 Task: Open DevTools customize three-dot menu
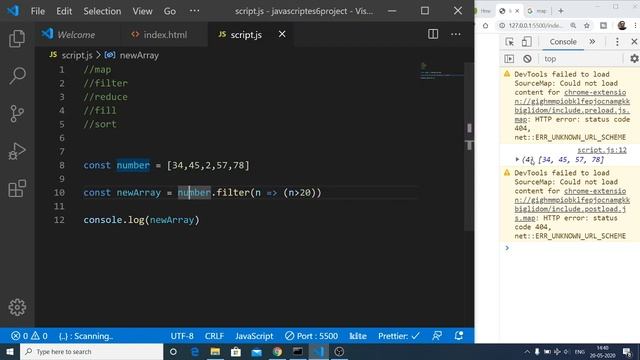pos(617,42)
